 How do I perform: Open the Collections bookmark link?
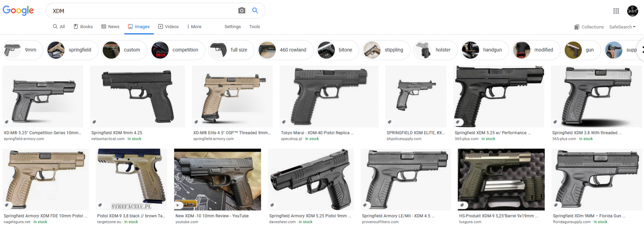coord(589,27)
